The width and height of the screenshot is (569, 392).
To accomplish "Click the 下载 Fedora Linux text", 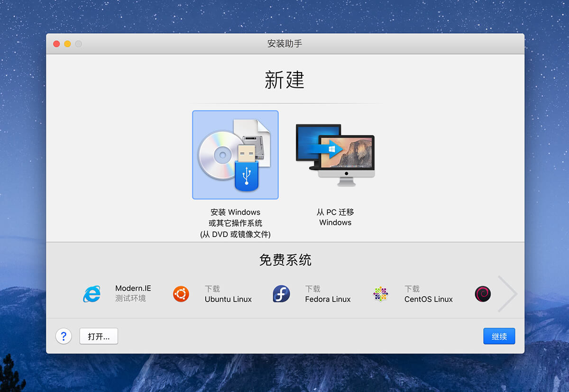I will click(328, 294).
